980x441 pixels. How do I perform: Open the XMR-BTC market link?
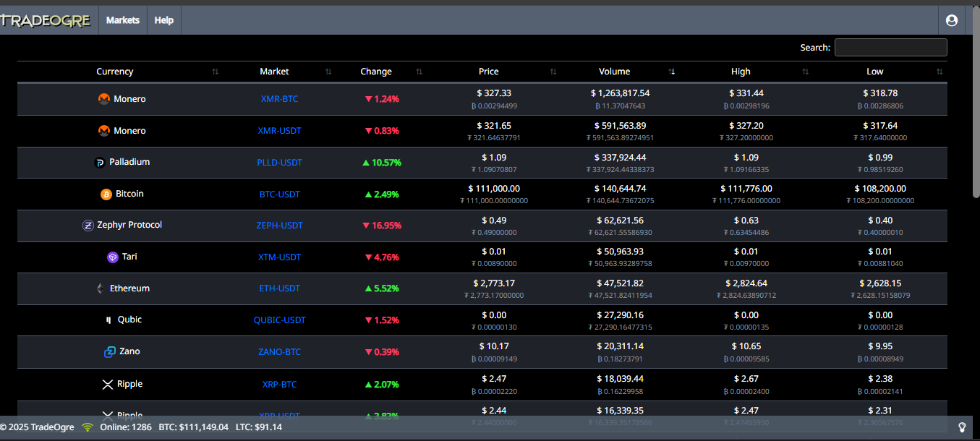point(279,99)
